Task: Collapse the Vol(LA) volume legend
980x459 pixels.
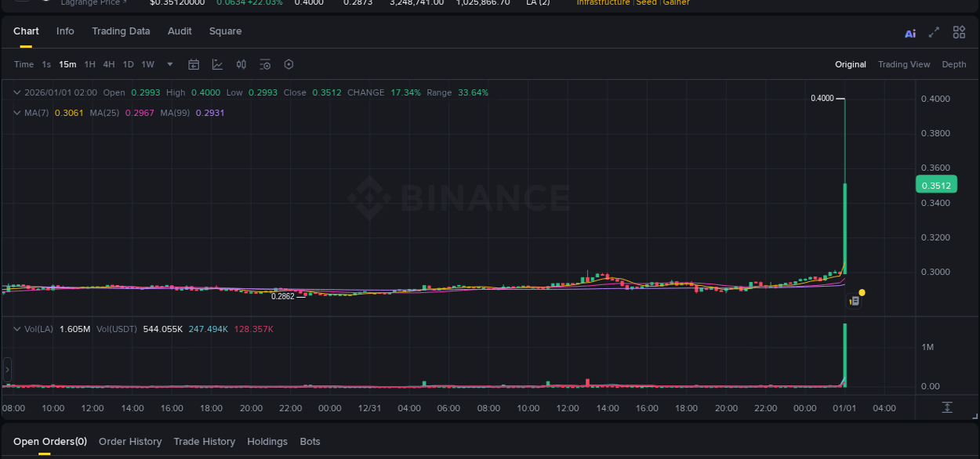Action: [17, 329]
